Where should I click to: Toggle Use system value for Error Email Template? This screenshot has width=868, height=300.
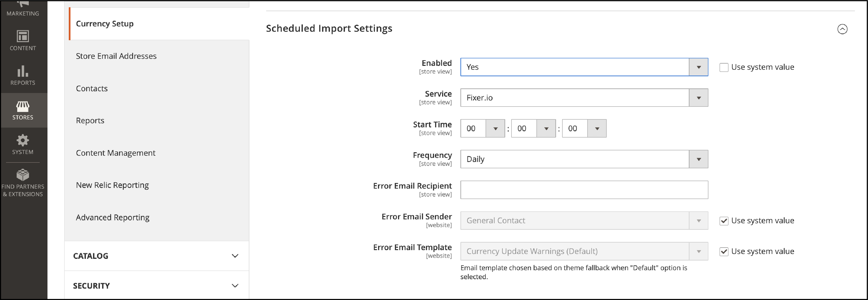click(x=723, y=251)
